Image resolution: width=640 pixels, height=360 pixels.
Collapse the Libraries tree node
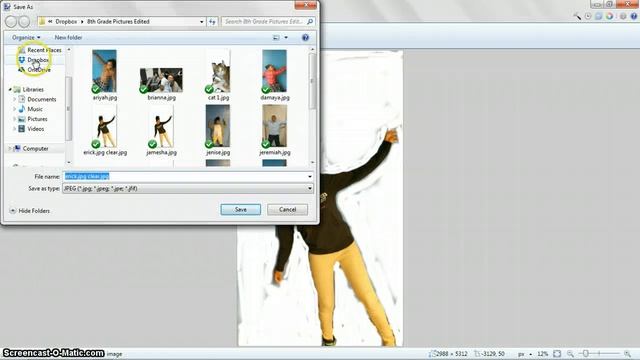coord(10,89)
